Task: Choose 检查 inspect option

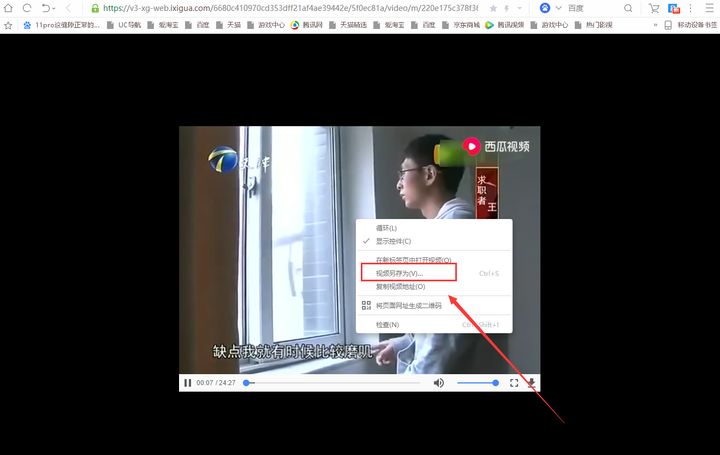Action: tap(387, 324)
